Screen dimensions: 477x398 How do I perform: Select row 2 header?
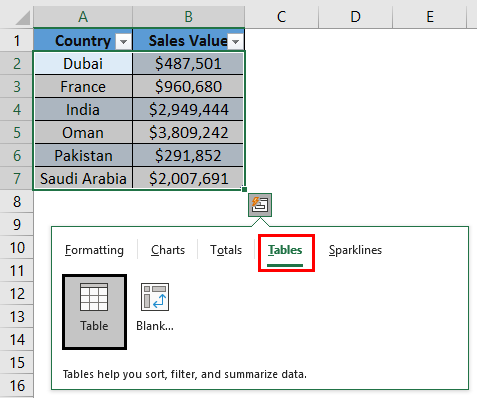click(17, 63)
